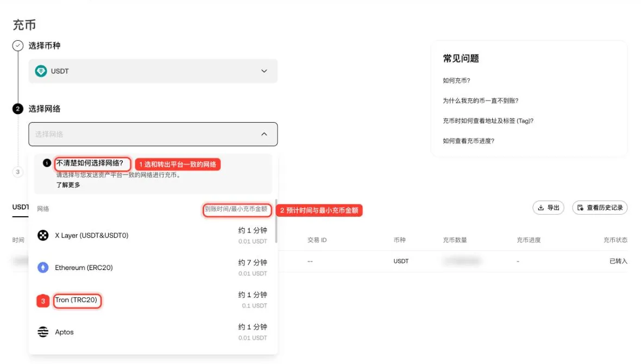This screenshot has width=641, height=364.
Task: Select Ethereum (ERC20) network
Action: [x=152, y=267]
